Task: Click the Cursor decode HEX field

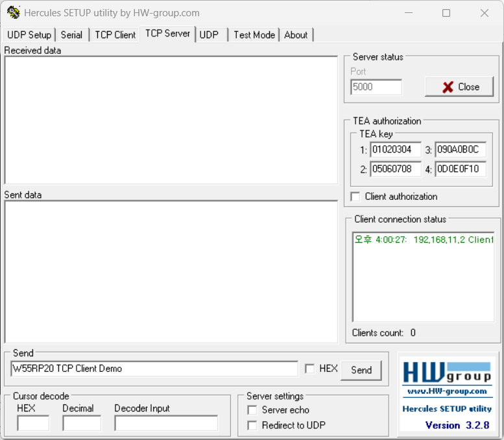Action: [x=33, y=423]
